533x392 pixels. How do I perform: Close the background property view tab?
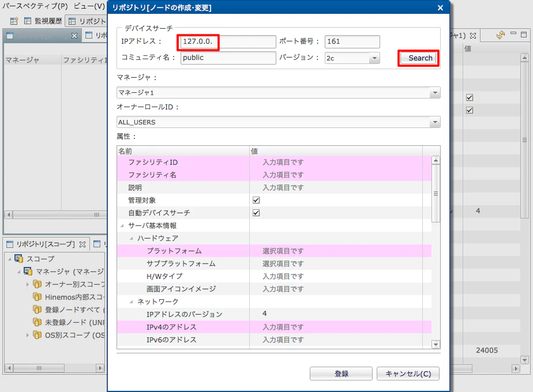(x=473, y=36)
